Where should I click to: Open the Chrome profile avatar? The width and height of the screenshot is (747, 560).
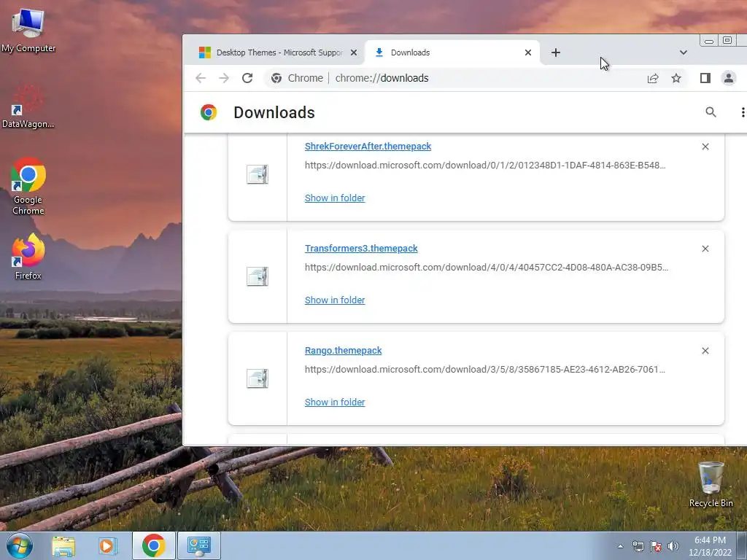pyautogui.click(x=729, y=78)
